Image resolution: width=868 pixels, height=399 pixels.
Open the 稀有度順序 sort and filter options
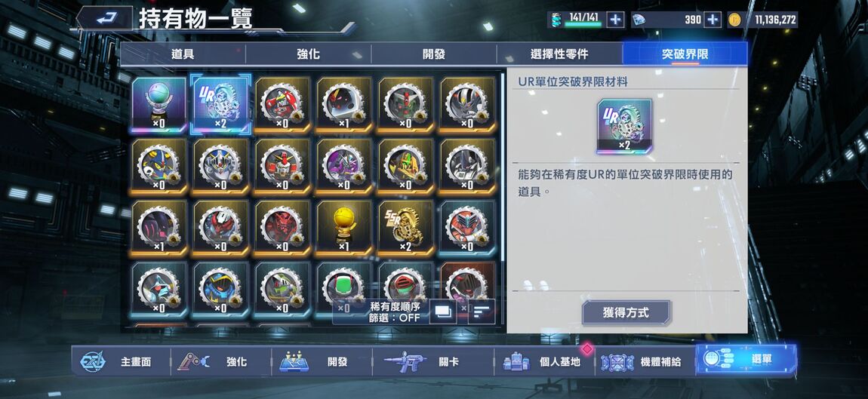pyautogui.click(x=395, y=313)
